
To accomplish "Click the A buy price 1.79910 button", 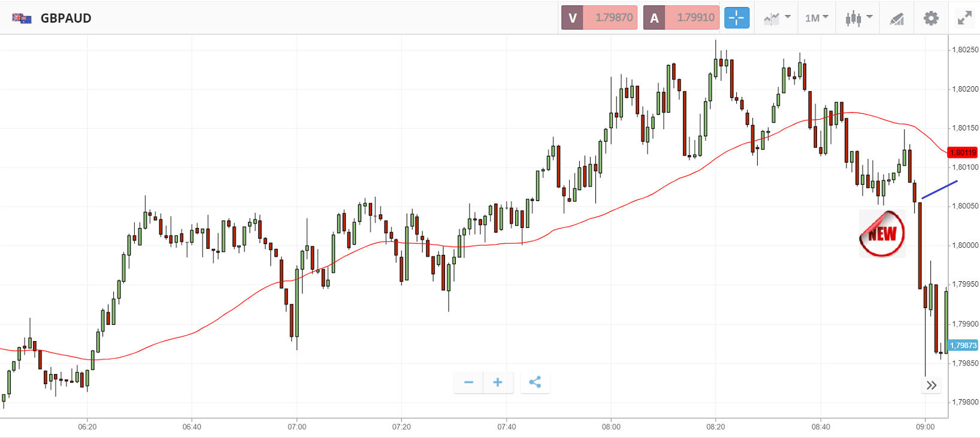I will coord(681,18).
